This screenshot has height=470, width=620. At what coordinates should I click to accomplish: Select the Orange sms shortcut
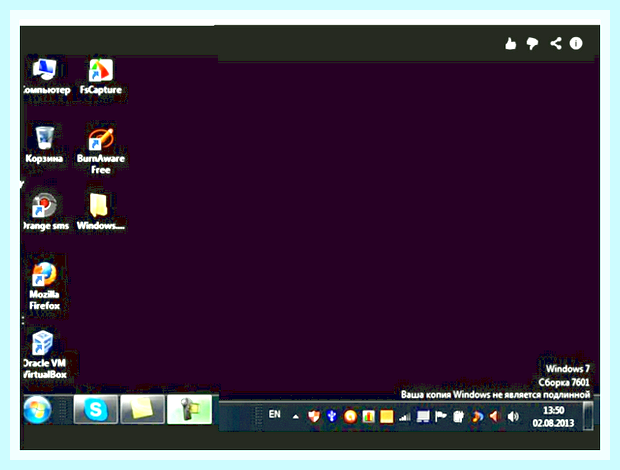point(44,211)
